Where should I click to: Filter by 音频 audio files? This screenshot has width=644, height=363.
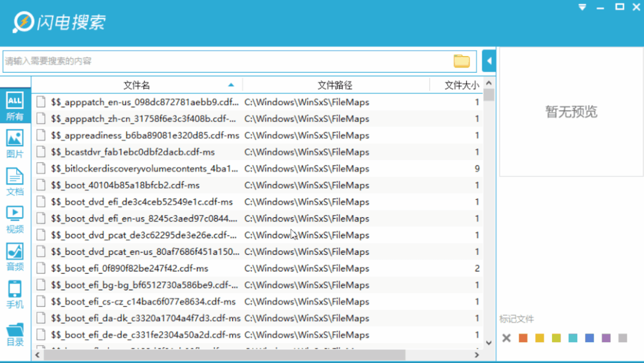15,257
